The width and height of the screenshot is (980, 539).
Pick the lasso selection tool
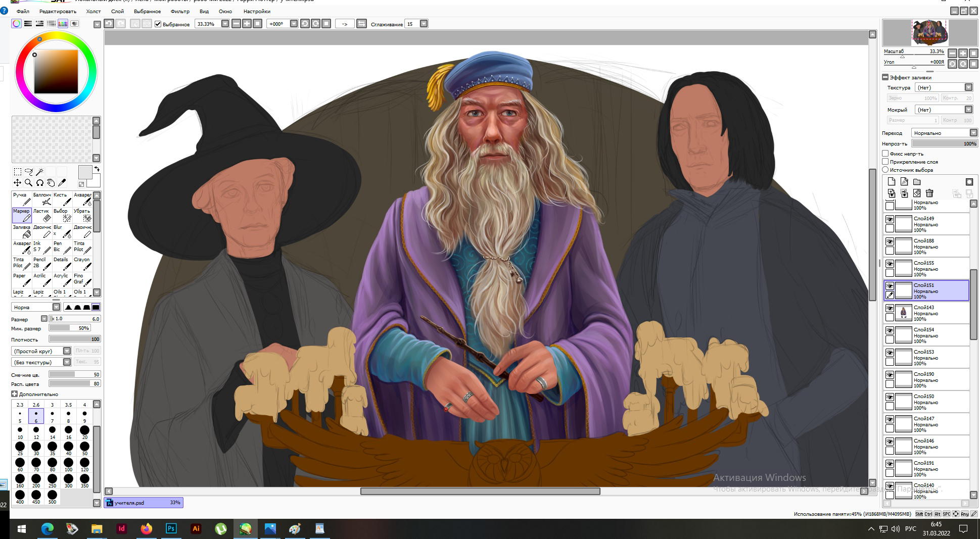pos(28,172)
